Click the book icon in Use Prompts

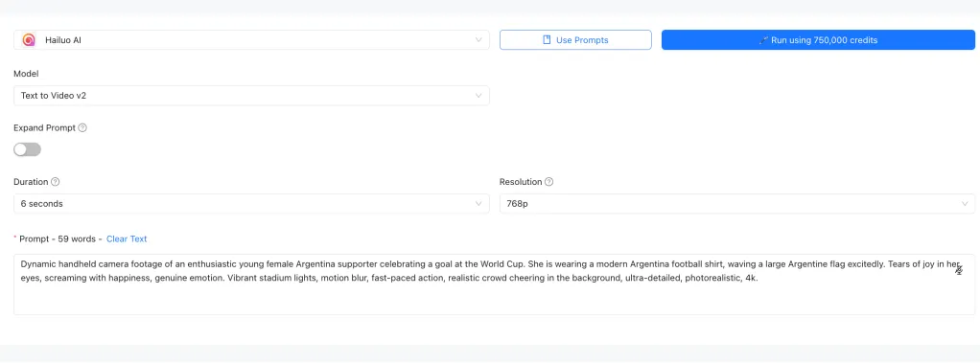point(547,40)
